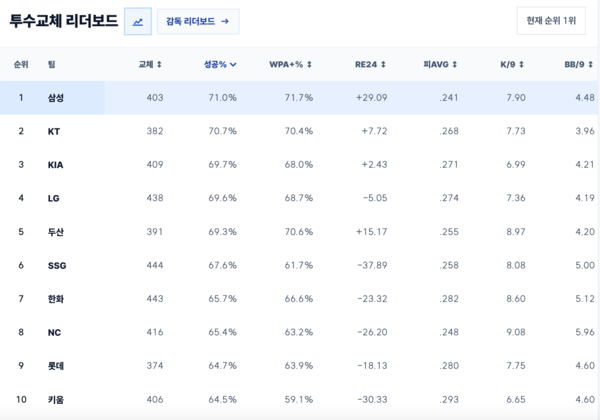Click 키움's WPA+% value 59.1%
The image size is (600, 420).
click(x=298, y=399)
